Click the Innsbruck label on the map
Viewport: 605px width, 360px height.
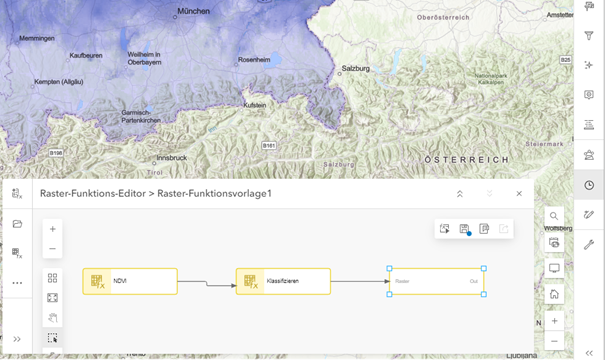point(172,158)
